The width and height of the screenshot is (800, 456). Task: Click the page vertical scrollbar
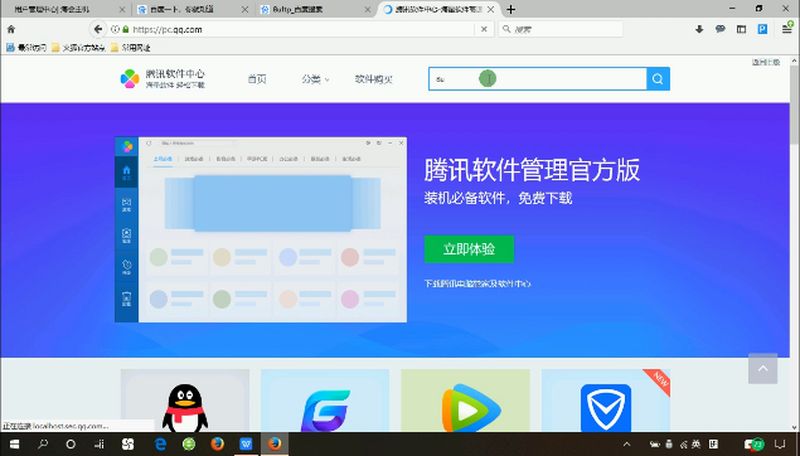pos(795,107)
